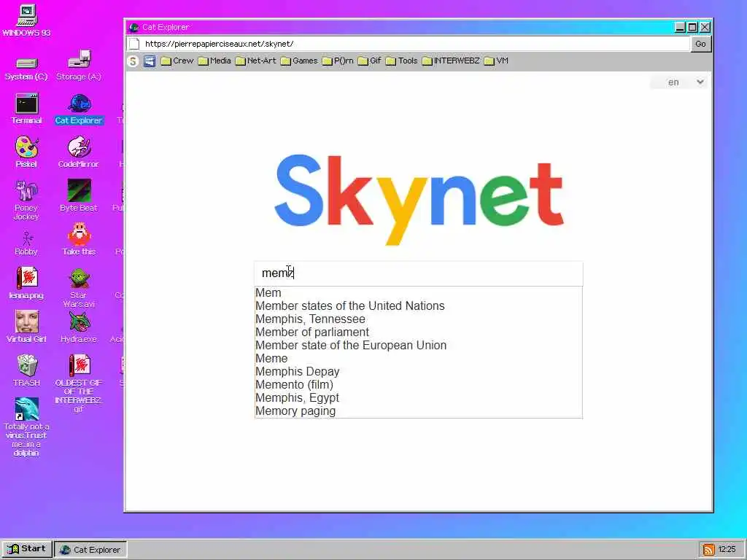This screenshot has width=747, height=560.
Task: Open the Start menu button
Action: coord(27,549)
